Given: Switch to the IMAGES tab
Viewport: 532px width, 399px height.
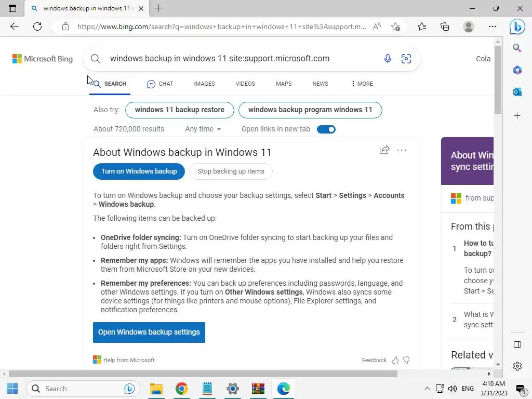Looking at the screenshot, I should (204, 84).
